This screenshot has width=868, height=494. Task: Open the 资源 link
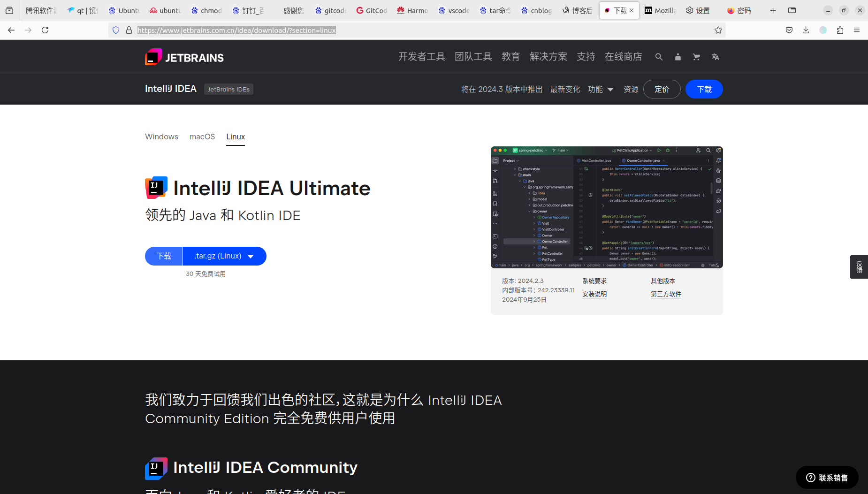coord(631,89)
